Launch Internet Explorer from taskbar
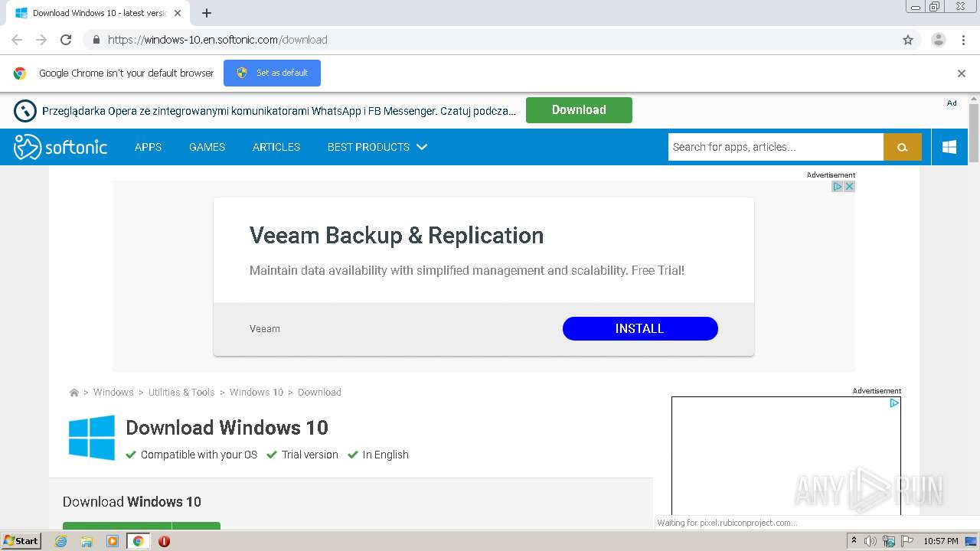Viewport: 980px width, 551px height. click(x=60, y=541)
